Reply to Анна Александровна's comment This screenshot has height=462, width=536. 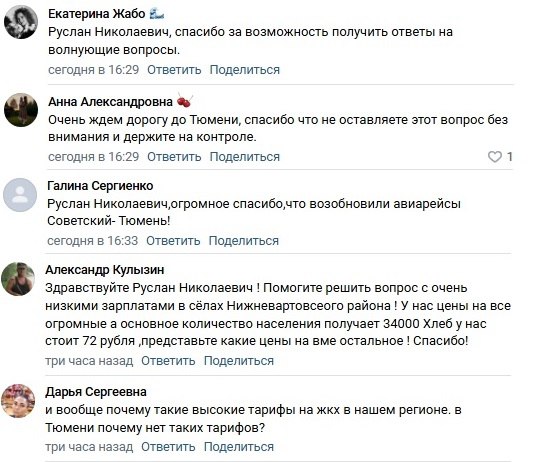[174, 157]
